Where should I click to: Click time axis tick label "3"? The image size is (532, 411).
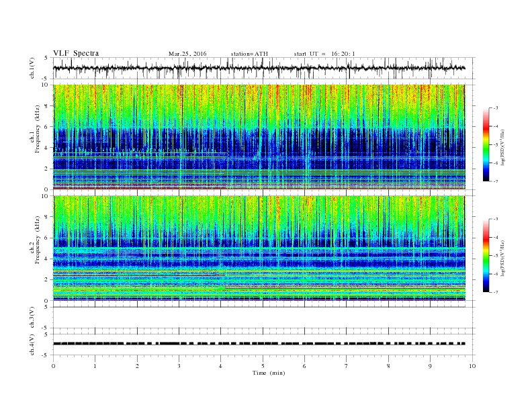click(x=179, y=366)
